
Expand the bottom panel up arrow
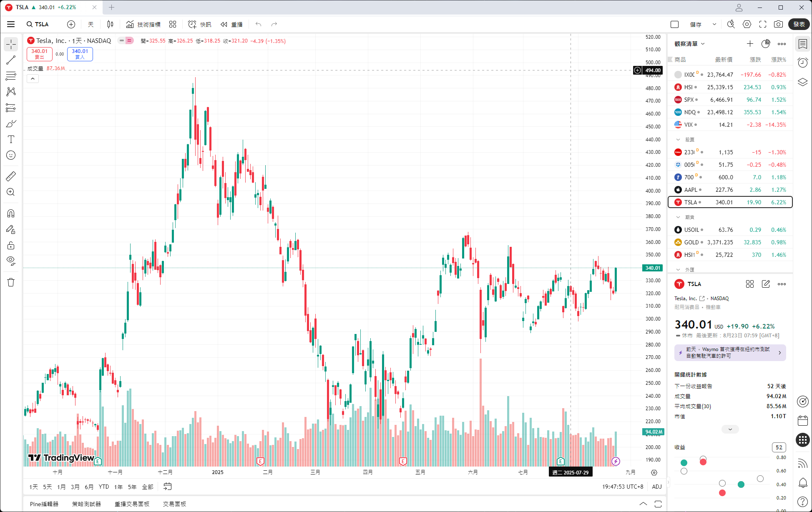(643, 504)
